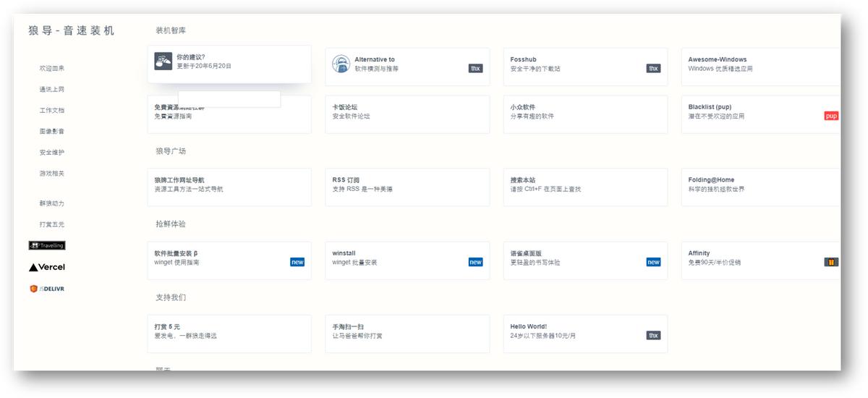Click the 更新于20年6月20日 text
Image resolution: width=868 pixels, height=398 pixels.
[x=204, y=66]
